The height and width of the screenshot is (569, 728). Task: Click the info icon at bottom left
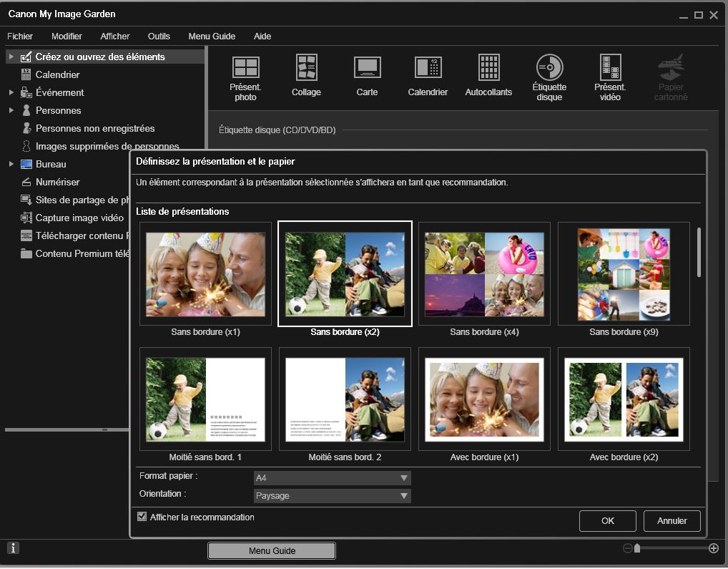tap(14, 548)
